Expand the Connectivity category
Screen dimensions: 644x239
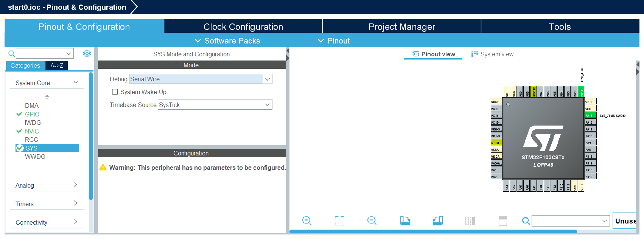tap(76, 222)
